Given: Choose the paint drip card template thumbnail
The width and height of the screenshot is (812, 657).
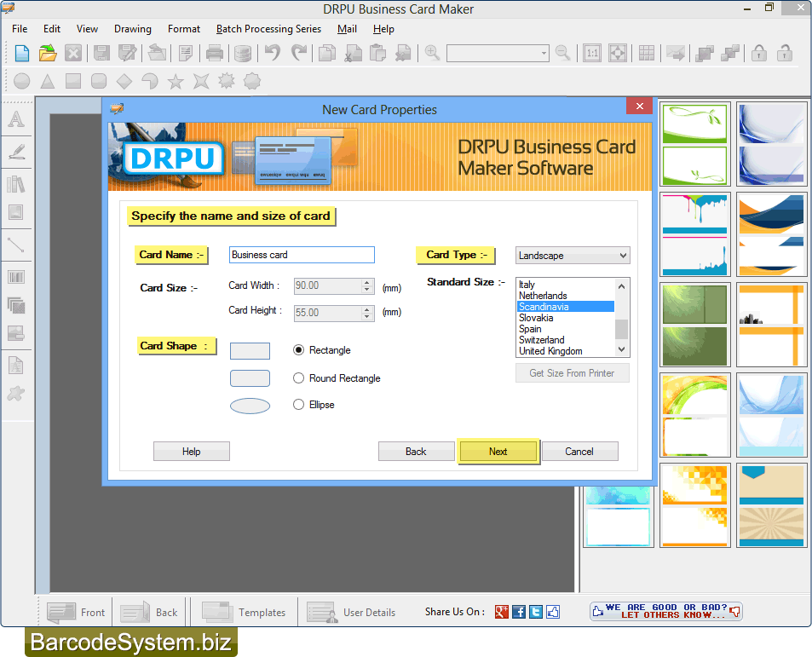Looking at the screenshot, I should (695, 234).
